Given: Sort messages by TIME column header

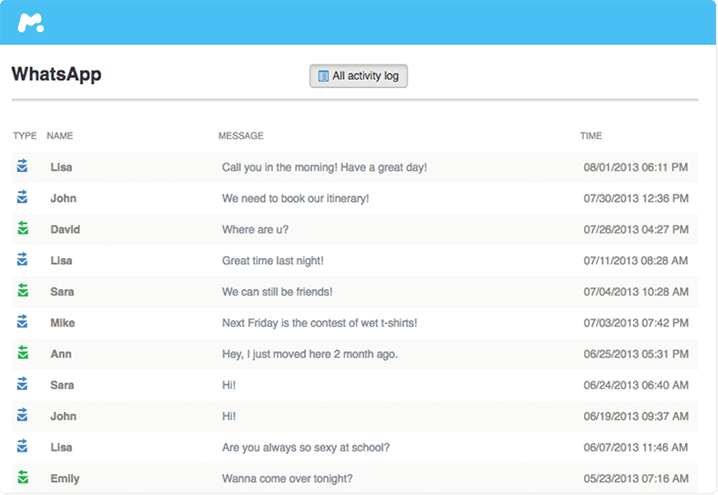Looking at the screenshot, I should click(591, 136).
